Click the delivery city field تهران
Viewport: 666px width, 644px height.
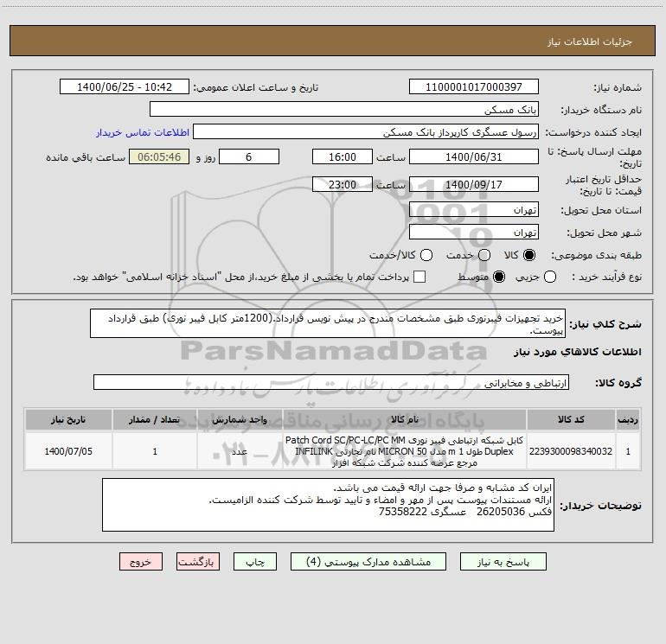(x=474, y=233)
